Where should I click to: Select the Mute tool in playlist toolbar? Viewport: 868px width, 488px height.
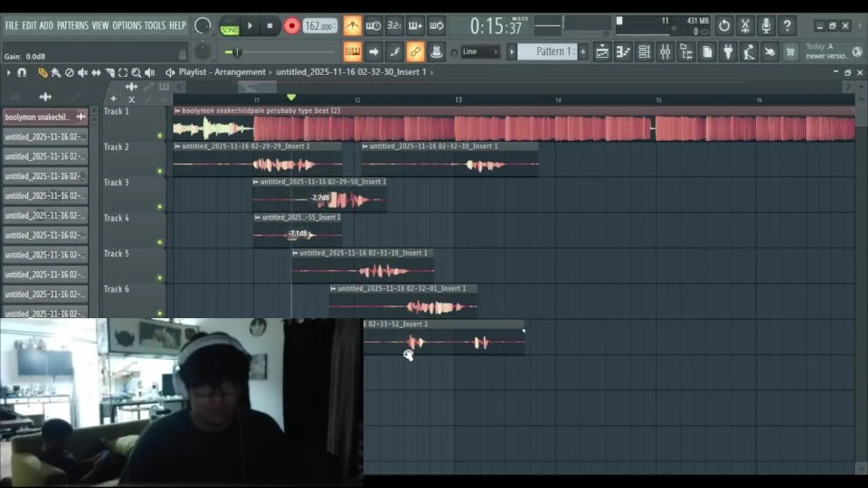click(83, 73)
